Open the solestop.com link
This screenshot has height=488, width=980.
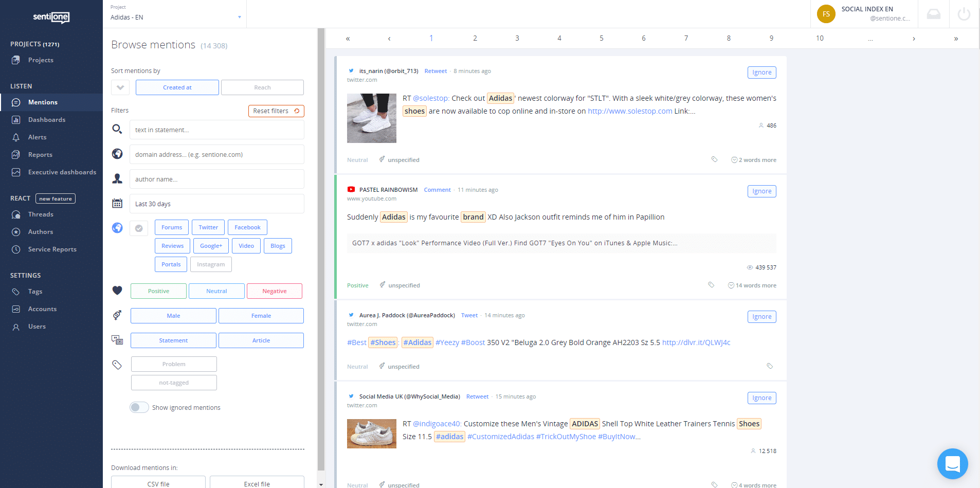(630, 111)
